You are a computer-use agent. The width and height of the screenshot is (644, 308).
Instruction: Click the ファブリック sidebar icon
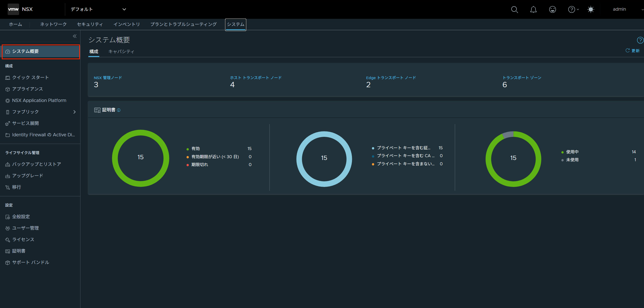coord(8,112)
